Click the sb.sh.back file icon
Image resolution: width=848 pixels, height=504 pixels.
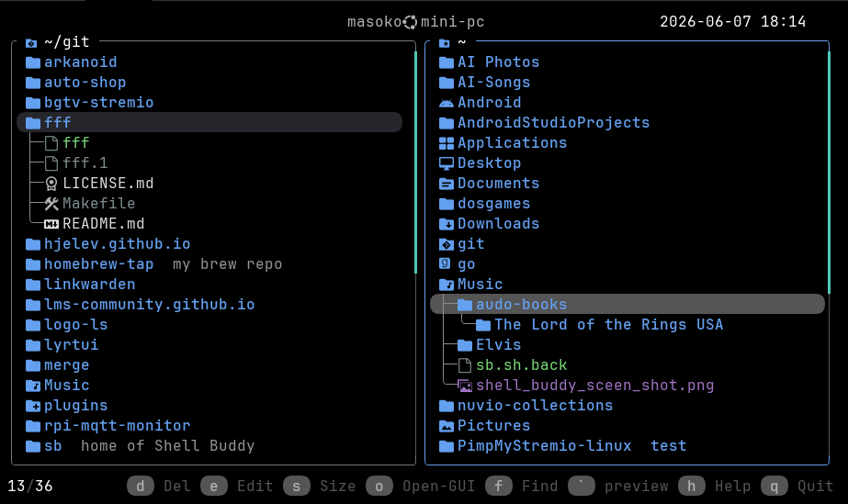coord(465,365)
